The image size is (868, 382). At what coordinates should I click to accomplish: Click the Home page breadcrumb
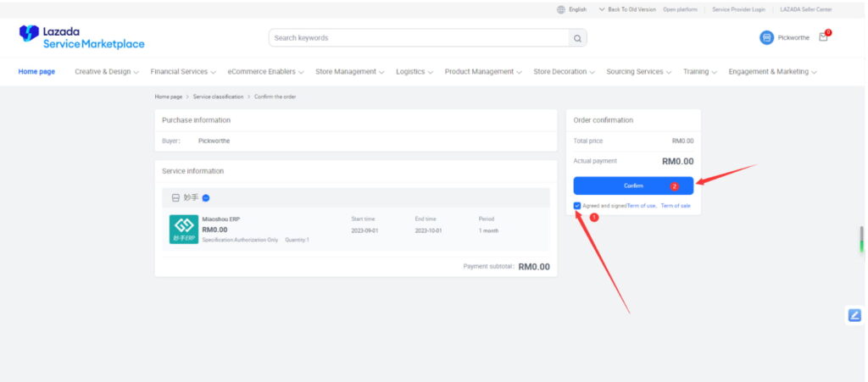(169, 97)
